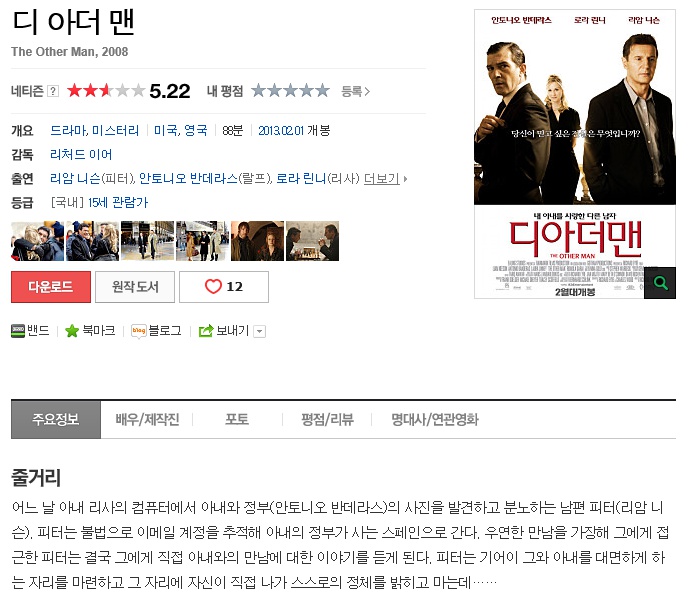
Task: Click the magnifier icon on the poster
Action: pos(660,282)
